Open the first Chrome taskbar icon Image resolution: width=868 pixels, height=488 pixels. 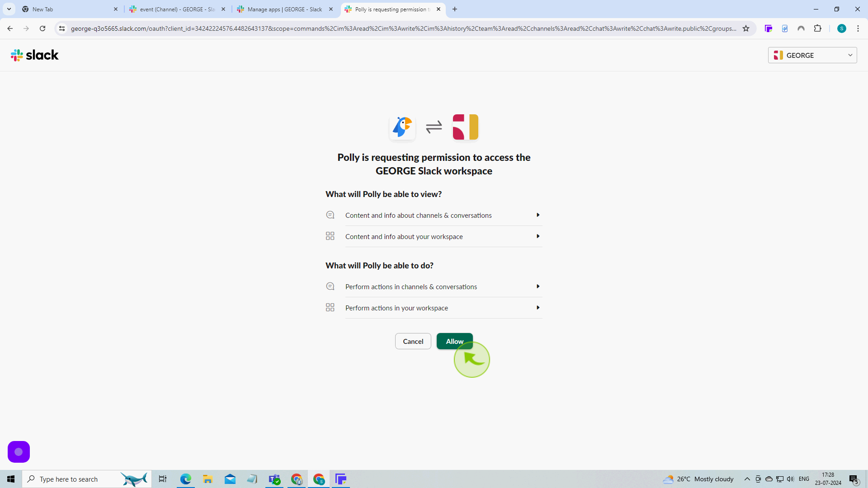297,479
